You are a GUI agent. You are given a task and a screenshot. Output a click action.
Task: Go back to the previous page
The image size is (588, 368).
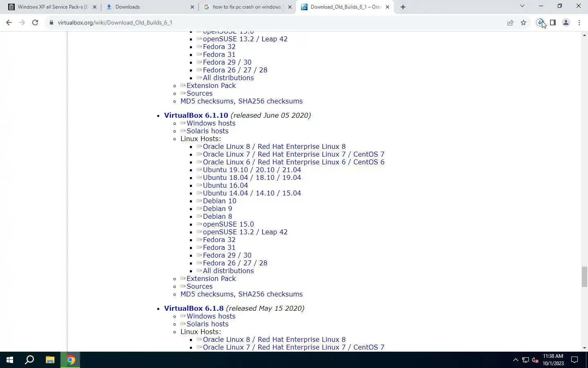point(9,22)
